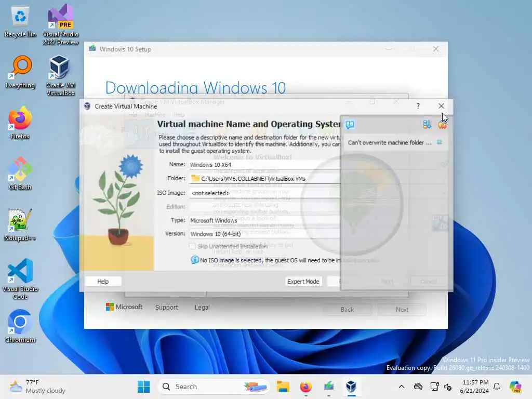Image resolution: width=532 pixels, height=399 pixels.
Task: Open the clock showing 11:57 PM
Action: click(474, 387)
